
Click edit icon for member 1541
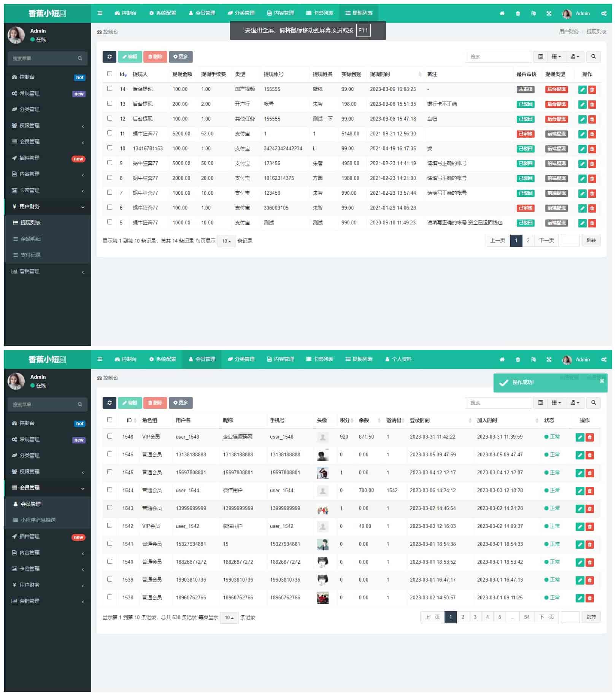coord(579,545)
